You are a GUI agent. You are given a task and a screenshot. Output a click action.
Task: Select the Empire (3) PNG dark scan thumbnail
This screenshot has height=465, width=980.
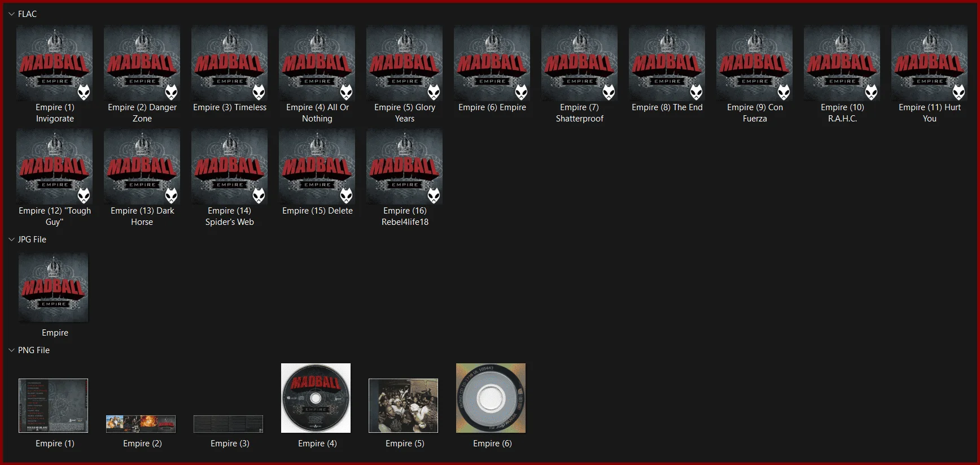[229, 424]
